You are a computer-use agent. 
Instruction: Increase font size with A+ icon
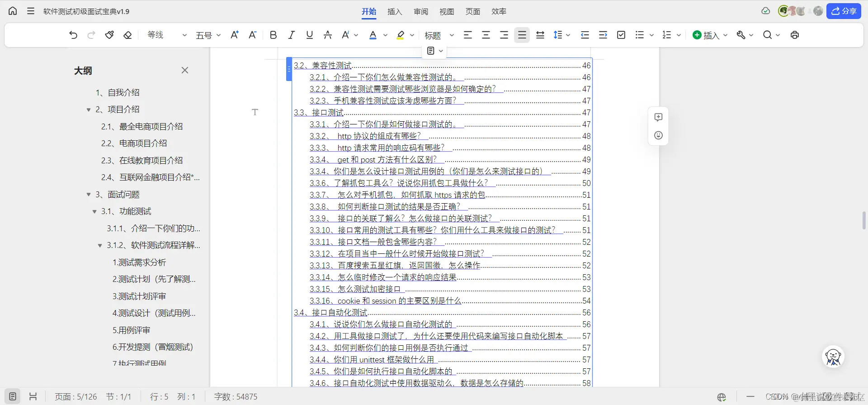tap(234, 35)
